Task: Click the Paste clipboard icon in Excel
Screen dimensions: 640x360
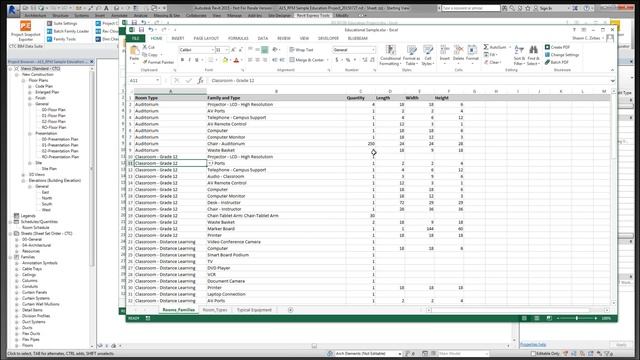Action: pyautogui.click(x=134, y=51)
